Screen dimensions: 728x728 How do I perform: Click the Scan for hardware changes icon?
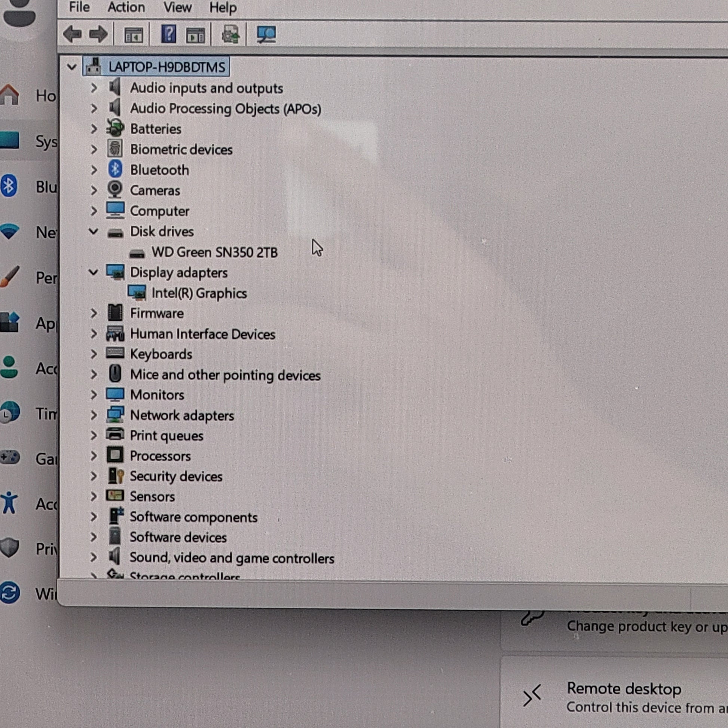(266, 34)
